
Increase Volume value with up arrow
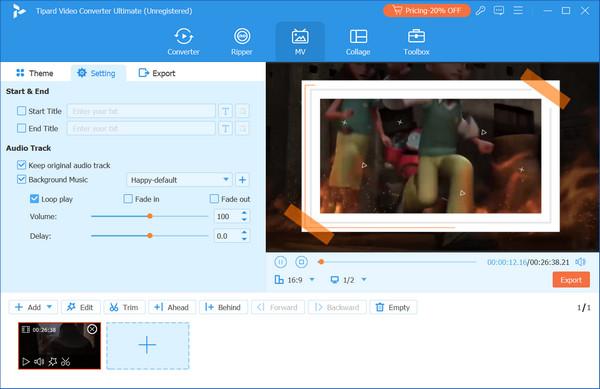coord(244,213)
